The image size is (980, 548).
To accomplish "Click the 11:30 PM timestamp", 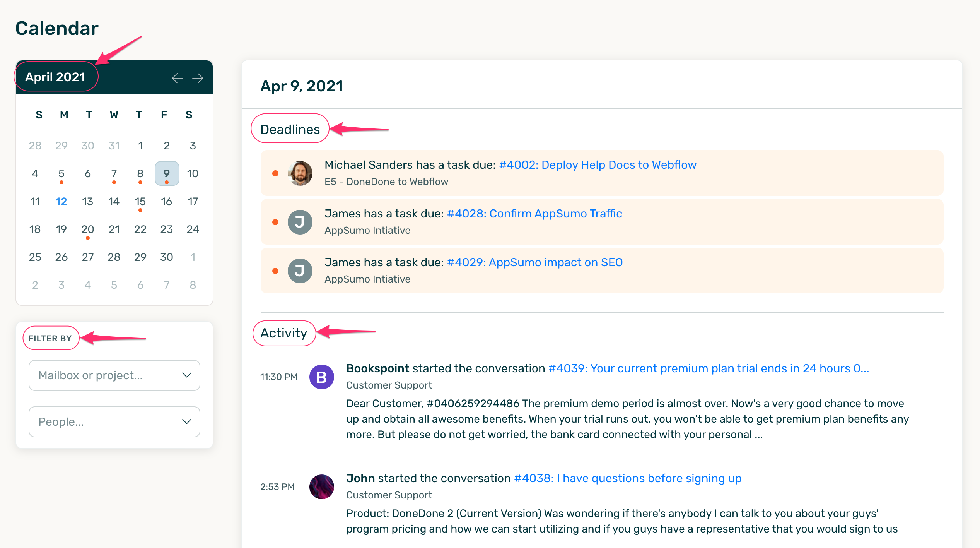I will [279, 377].
